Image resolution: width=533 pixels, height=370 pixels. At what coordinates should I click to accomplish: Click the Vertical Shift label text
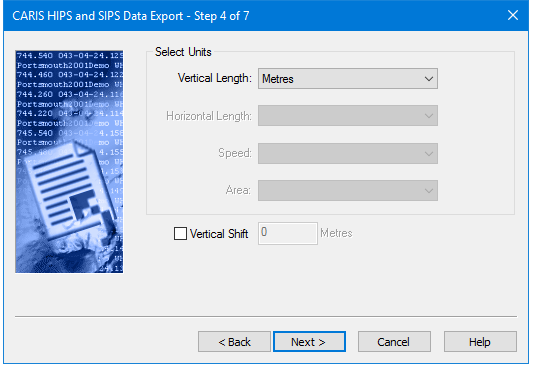(219, 234)
